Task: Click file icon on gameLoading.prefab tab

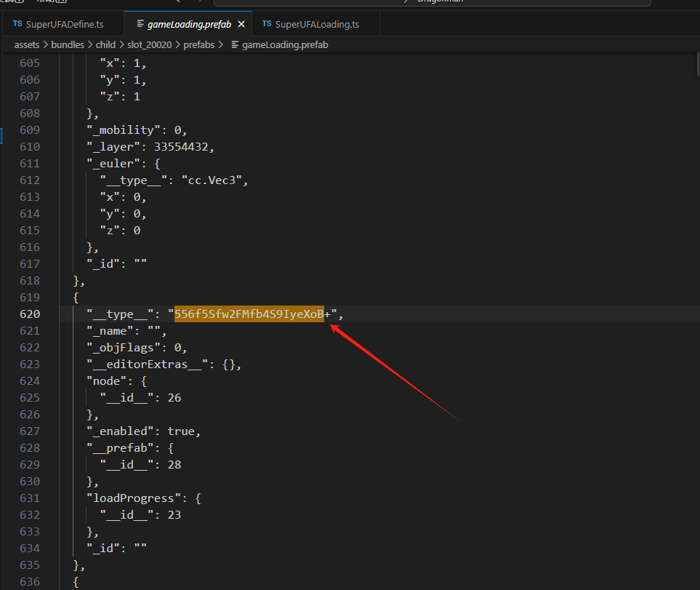Action: point(140,24)
